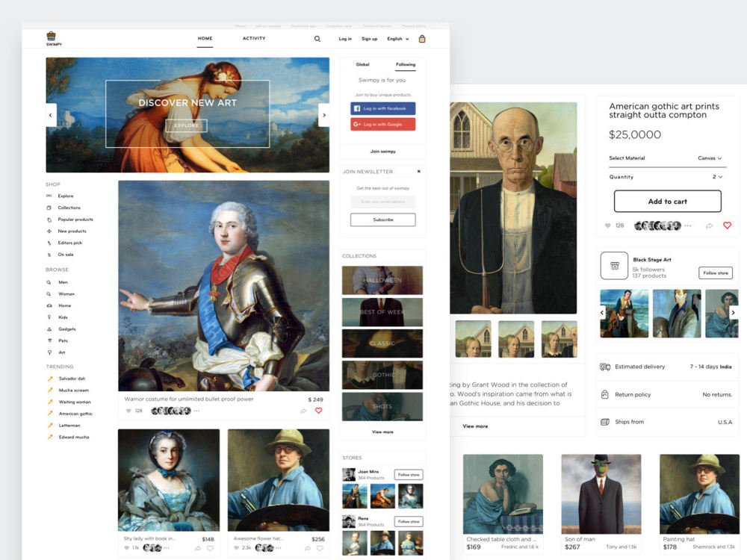
Task: Select trending Salvador dali
Action: (x=72, y=379)
